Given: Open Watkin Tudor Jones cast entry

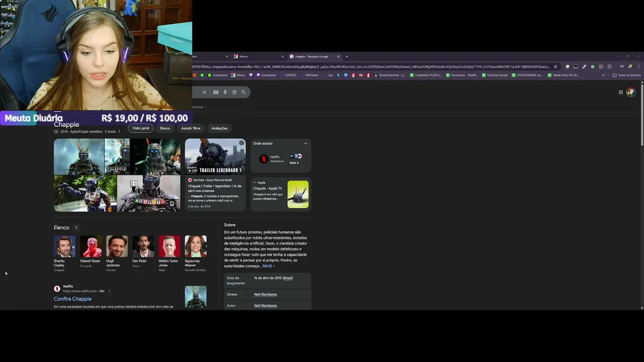Looking at the screenshot, I should 169,253.
